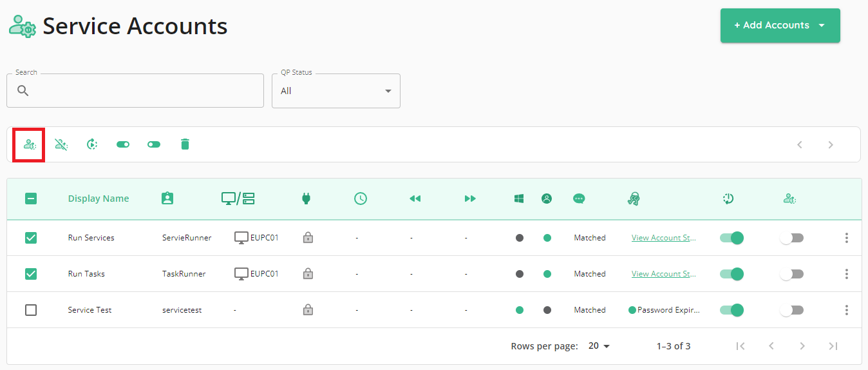
Task: Click the monitor icon beside EUPC01 in Run Services row
Action: (241, 238)
